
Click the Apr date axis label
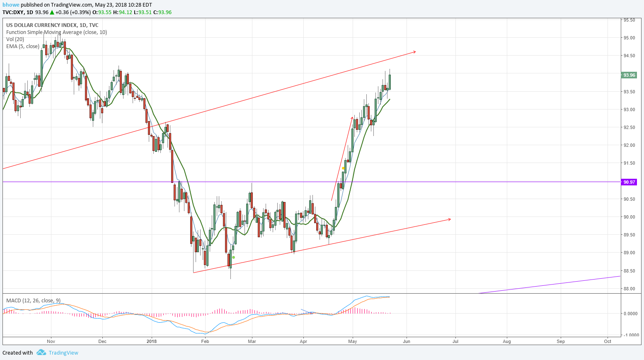303,342
